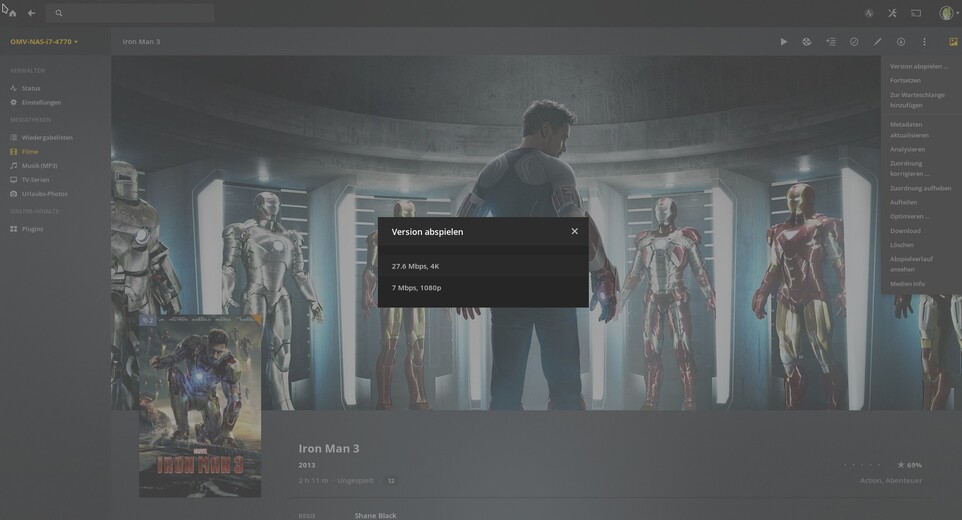Click the year 2013 text

307,465
